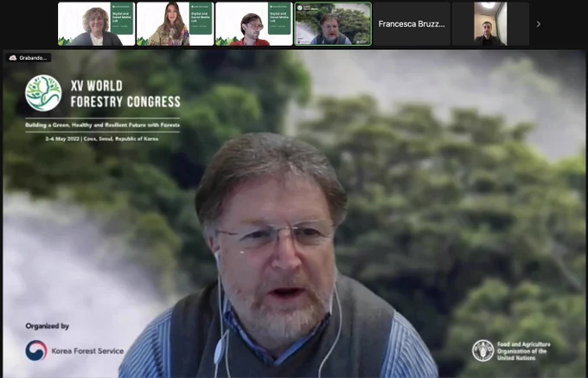Click the 'Organized by' label
The width and height of the screenshot is (588, 378).
pos(48,326)
